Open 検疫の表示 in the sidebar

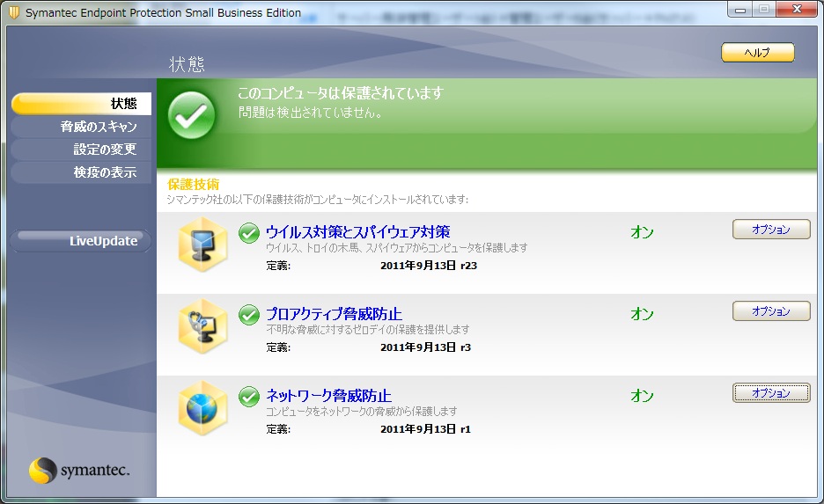(x=82, y=172)
